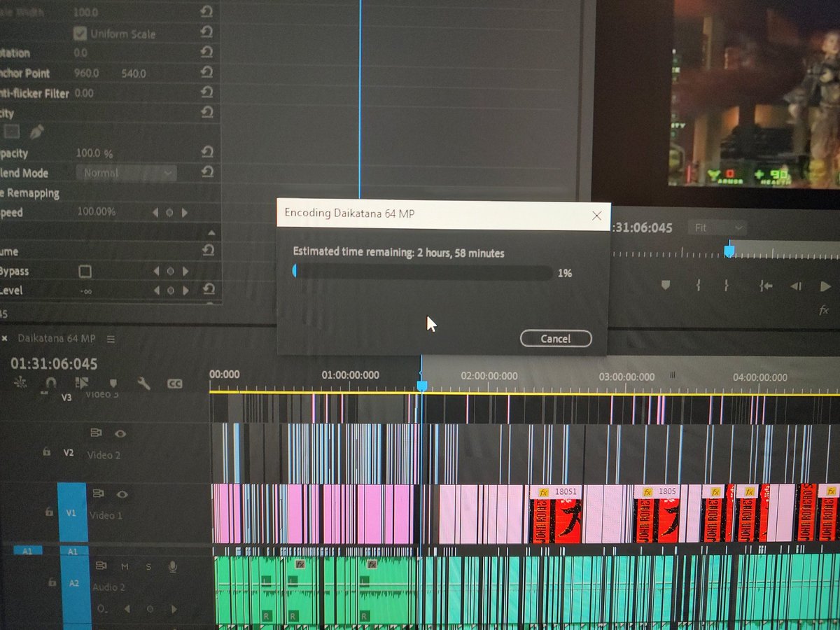Reset the Rotation parameter

[x=206, y=52]
